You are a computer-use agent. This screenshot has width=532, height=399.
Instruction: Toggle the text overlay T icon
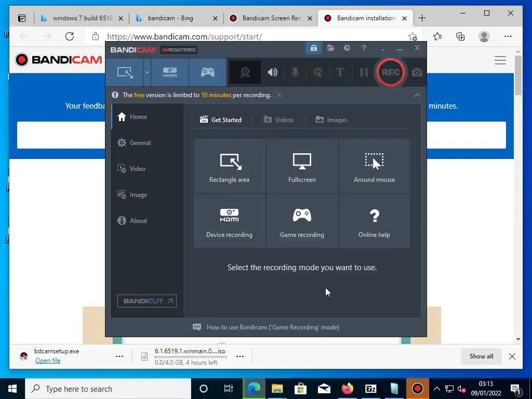click(x=340, y=72)
